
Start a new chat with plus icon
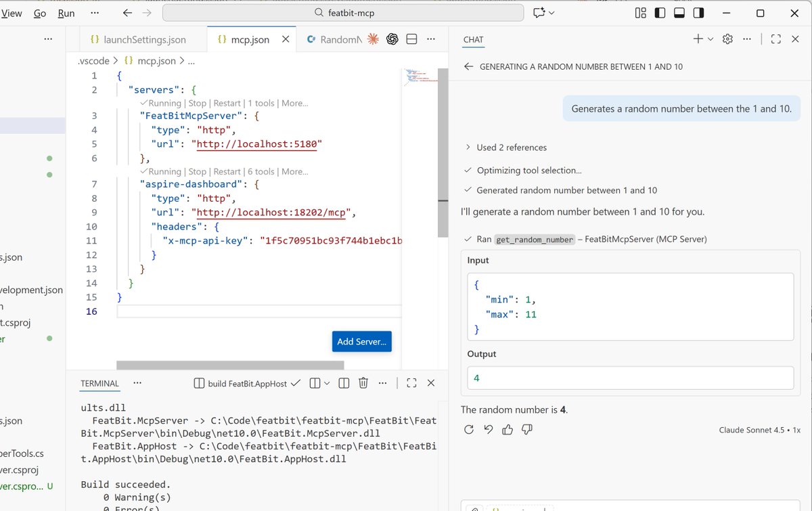[x=698, y=39]
